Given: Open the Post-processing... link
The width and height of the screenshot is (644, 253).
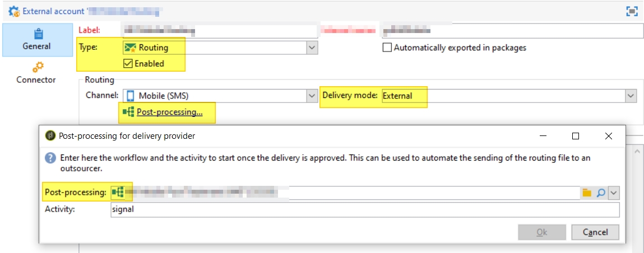Looking at the screenshot, I should tap(169, 112).
